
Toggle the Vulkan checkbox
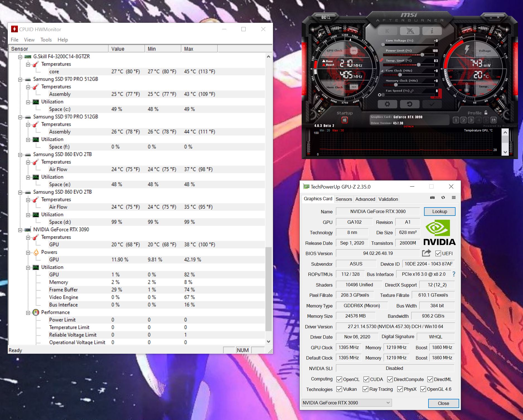339,389
